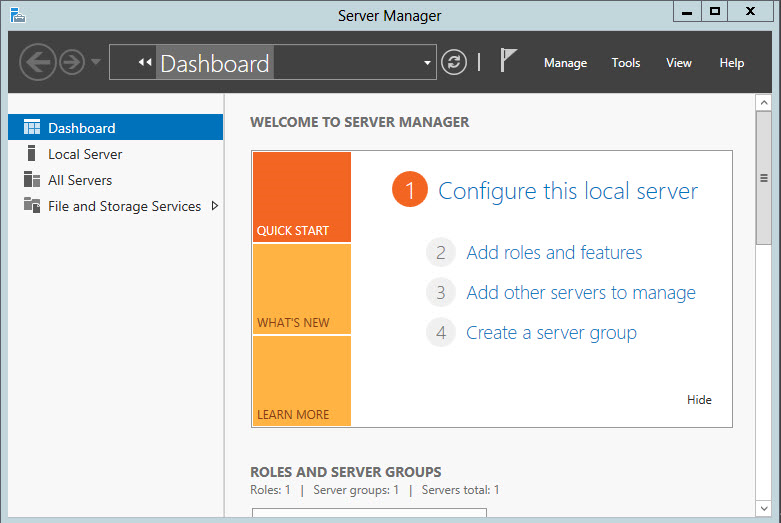Click the 'Servers total: 1' text
781x523 pixels.
460,490
